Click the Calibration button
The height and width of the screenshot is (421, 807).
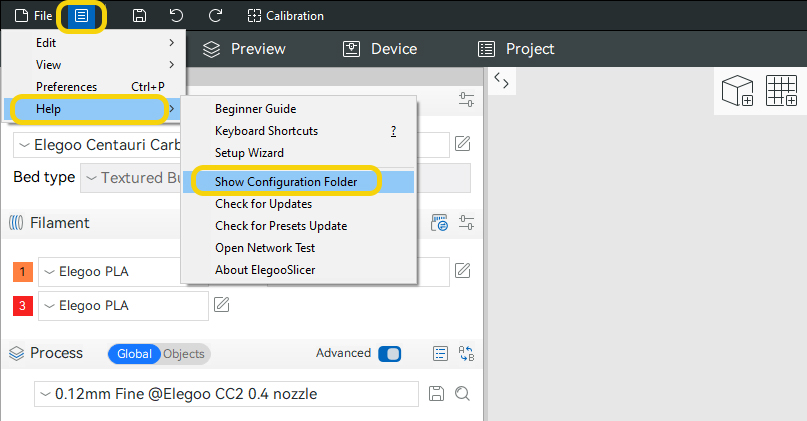pyautogui.click(x=286, y=16)
